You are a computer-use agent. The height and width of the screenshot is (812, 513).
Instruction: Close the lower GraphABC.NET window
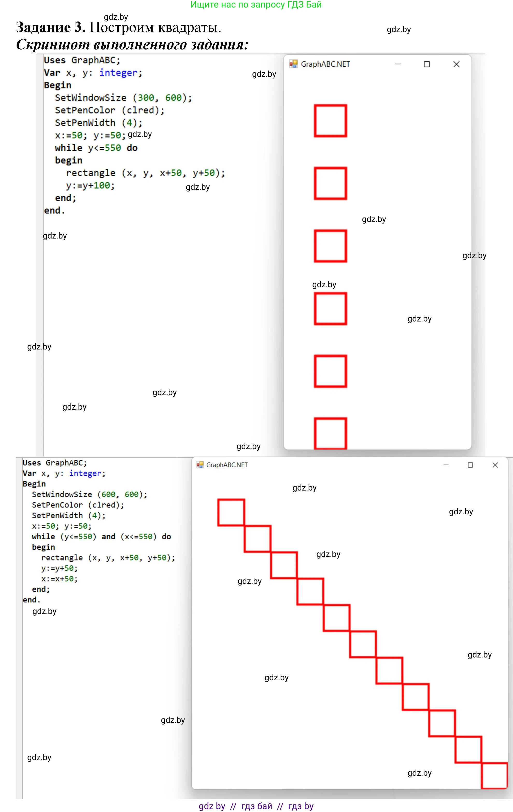click(x=495, y=465)
